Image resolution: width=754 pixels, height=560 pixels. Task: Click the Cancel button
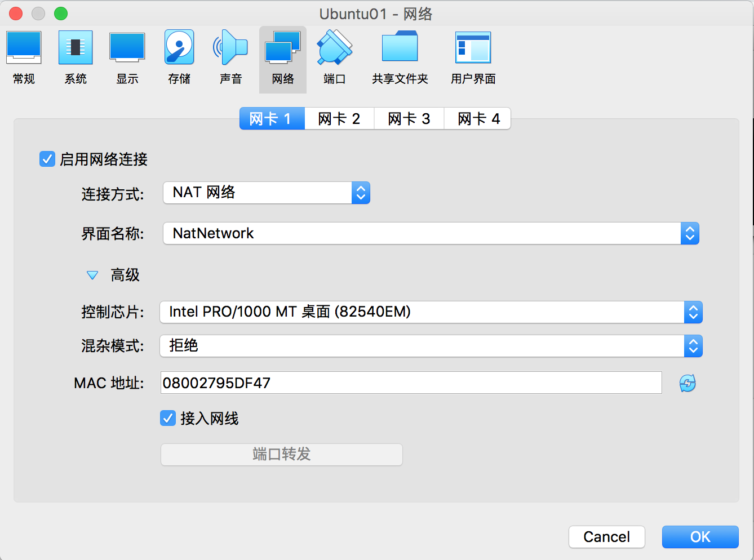click(x=607, y=537)
